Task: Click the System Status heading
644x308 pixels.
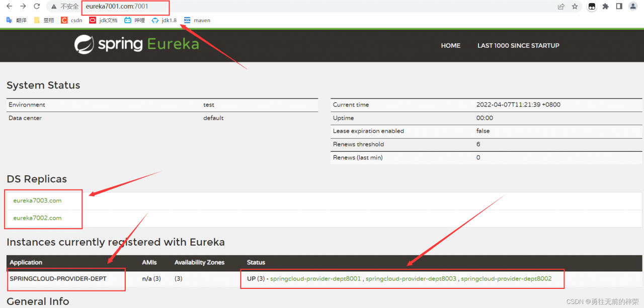Action: (x=43, y=85)
